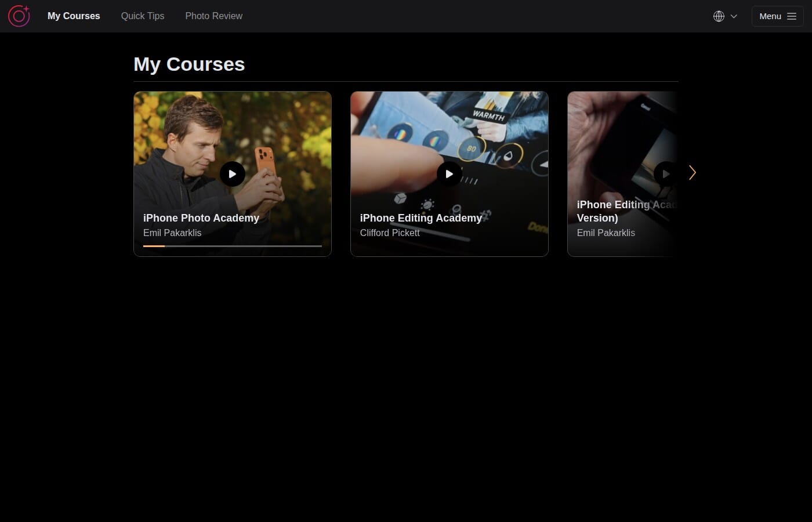Click the camera logo icon in header

tap(19, 16)
